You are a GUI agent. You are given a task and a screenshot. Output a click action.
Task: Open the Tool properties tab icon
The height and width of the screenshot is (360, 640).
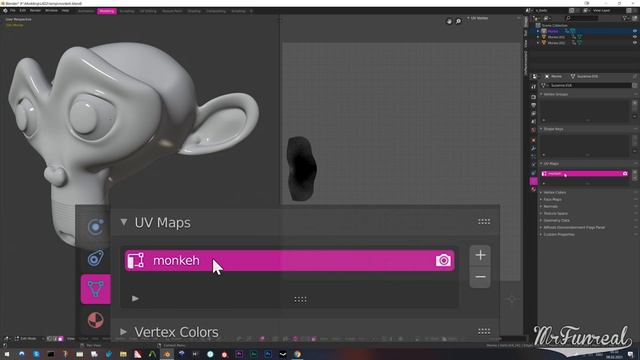(x=533, y=87)
